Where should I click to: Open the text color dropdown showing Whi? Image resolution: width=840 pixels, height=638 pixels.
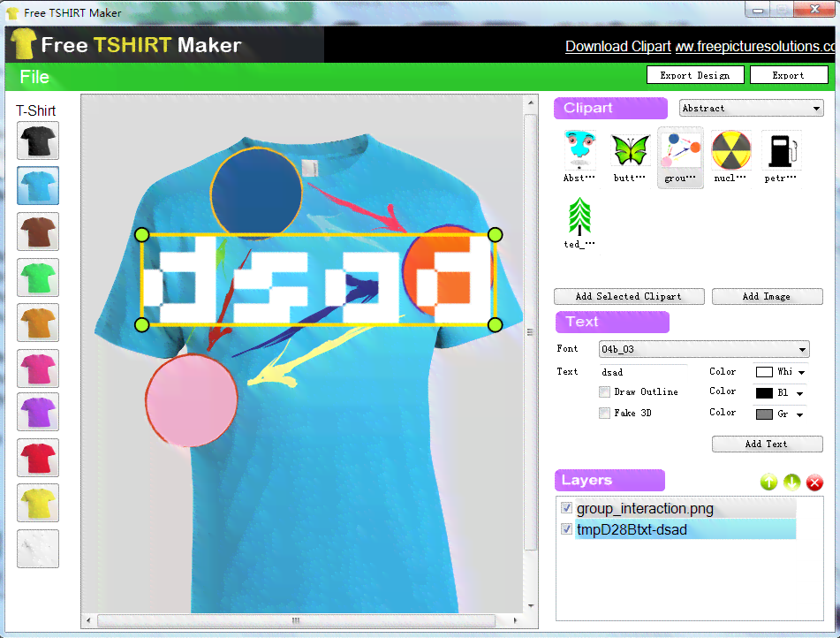coord(801,372)
